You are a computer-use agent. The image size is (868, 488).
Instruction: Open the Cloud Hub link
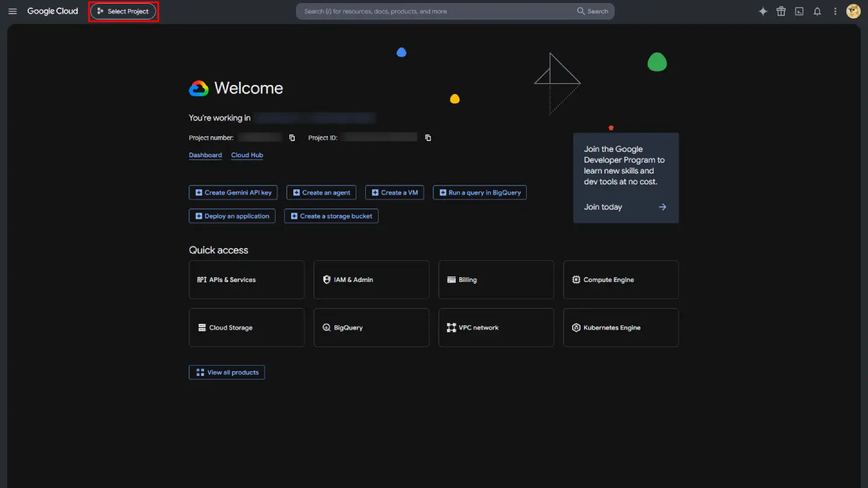coord(247,155)
